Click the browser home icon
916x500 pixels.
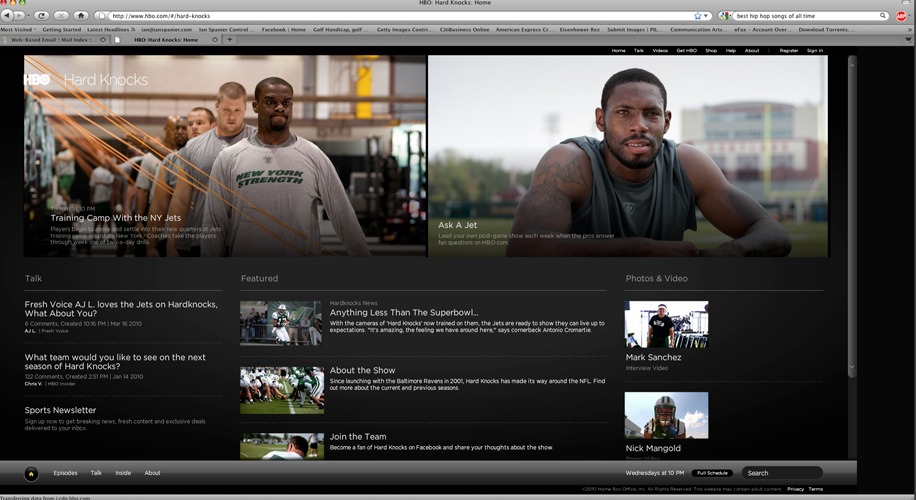tap(81, 16)
